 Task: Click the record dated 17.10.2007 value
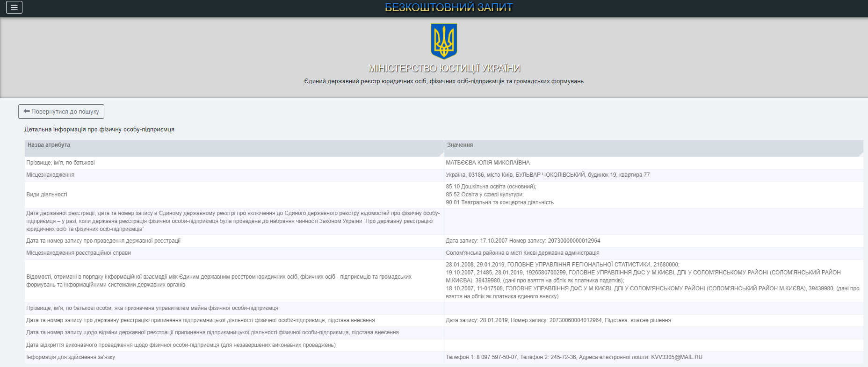(x=522, y=241)
